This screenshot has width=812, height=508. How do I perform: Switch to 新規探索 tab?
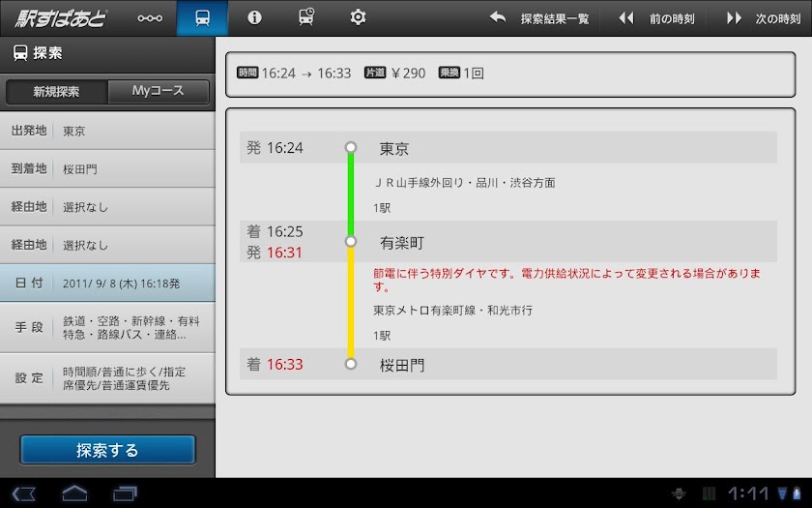[x=56, y=92]
